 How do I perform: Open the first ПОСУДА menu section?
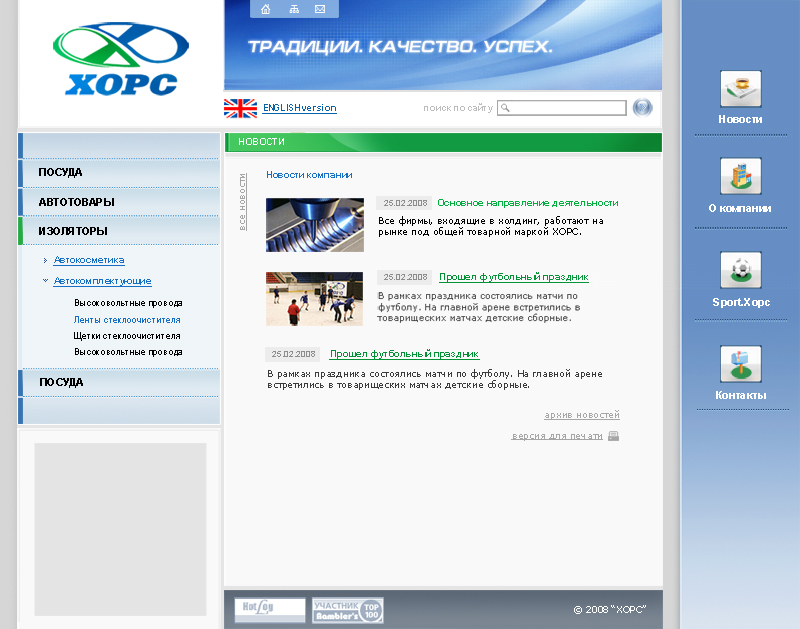tap(119, 172)
